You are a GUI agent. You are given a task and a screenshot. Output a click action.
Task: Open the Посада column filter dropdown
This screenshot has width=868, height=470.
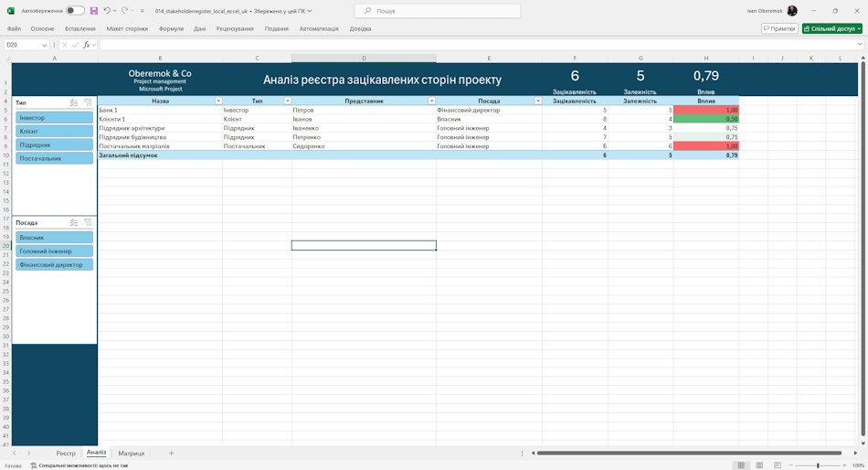537,101
